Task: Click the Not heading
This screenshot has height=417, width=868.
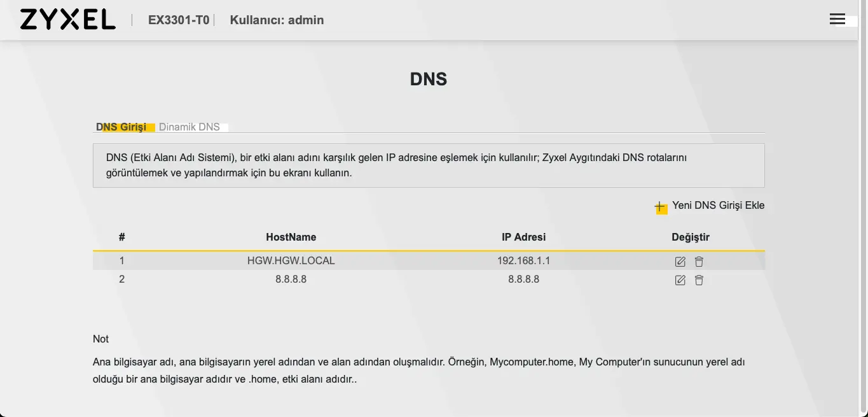Action: point(100,339)
